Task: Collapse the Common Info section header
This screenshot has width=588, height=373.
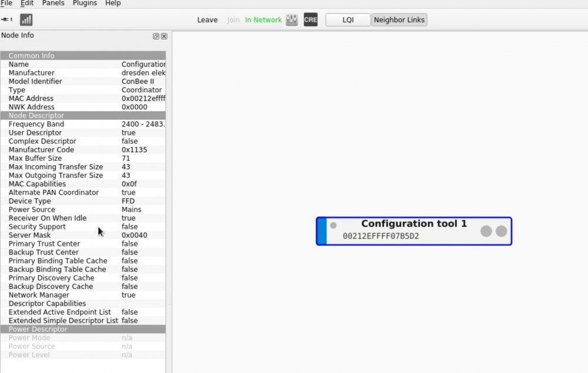Action: click(83, 55)
